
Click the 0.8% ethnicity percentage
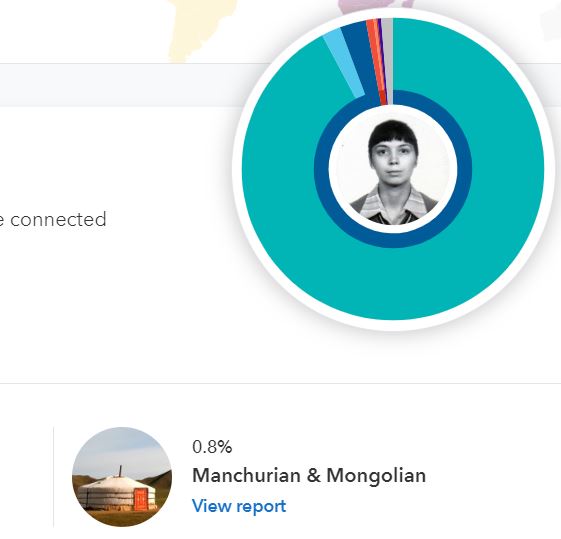(x=212, y=447)
